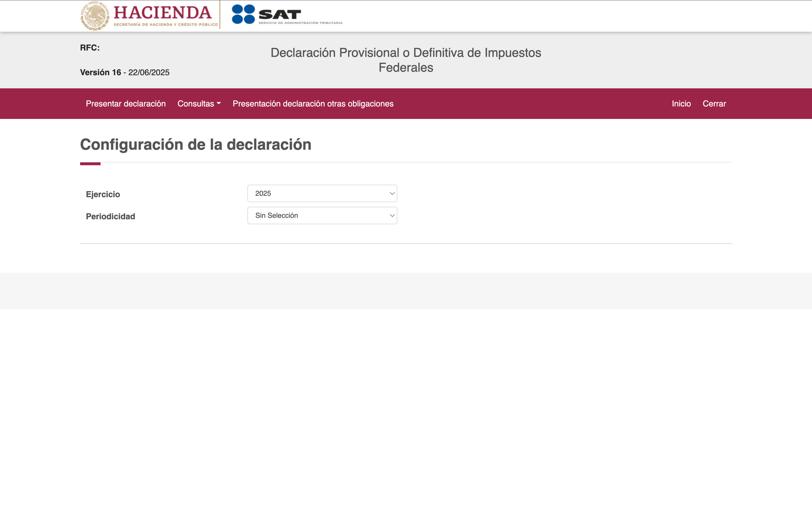Click the RFC label
This screenshot has height=525, width=812.
pyautogui.click(x=90, y=48)
